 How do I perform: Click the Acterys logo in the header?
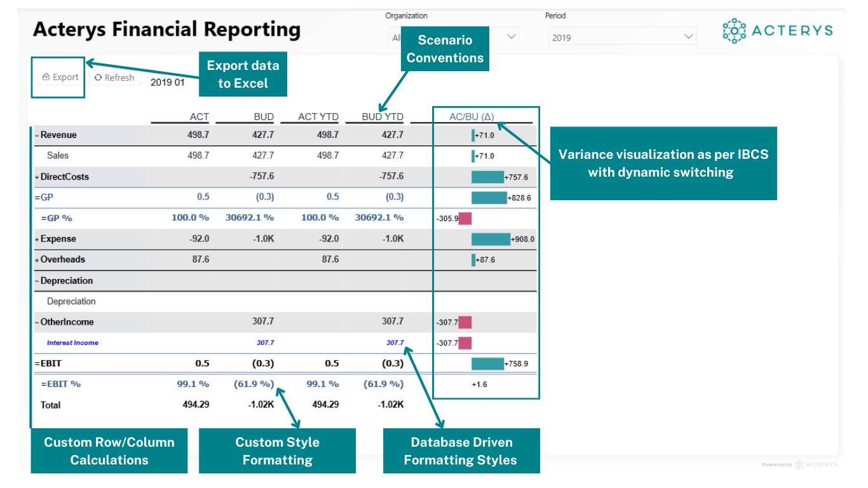click(778, 30)
